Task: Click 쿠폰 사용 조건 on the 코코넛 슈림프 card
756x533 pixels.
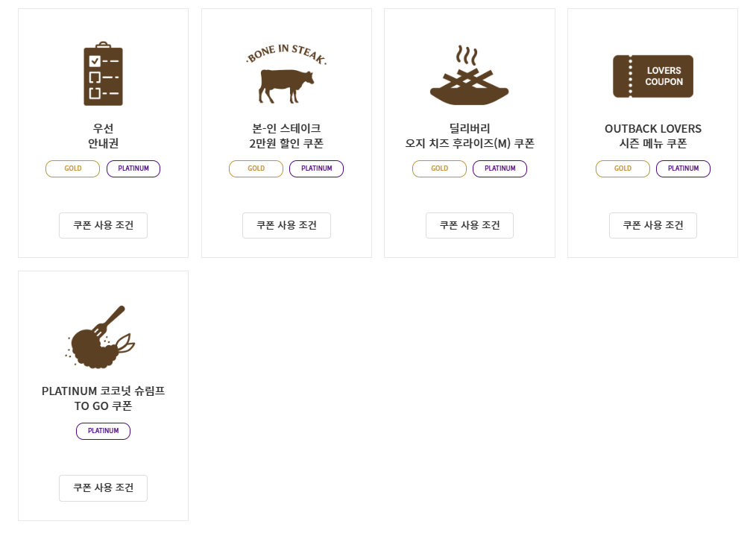Action: [x=103, y=488]
